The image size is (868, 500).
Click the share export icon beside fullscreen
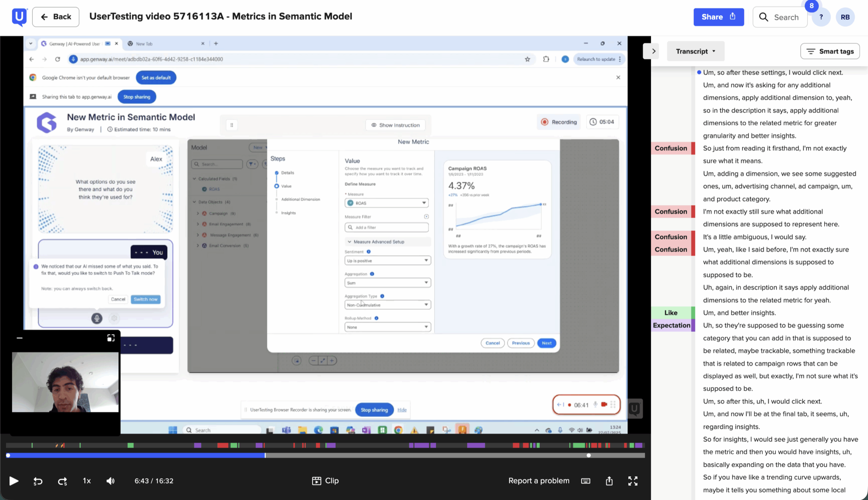[x=609, y=481]
